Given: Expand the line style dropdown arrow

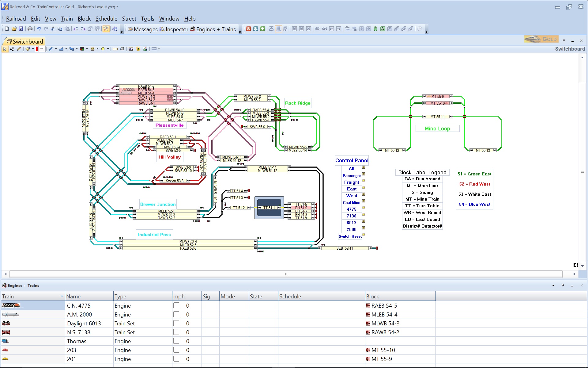Looking at the screenshot, I should coord(159,49).
